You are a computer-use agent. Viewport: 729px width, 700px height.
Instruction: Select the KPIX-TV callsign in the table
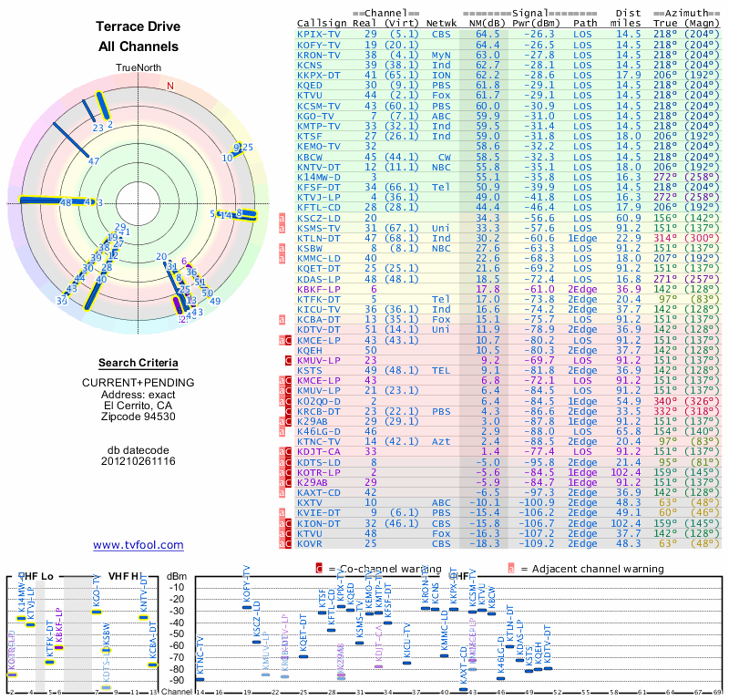[319, 34]
